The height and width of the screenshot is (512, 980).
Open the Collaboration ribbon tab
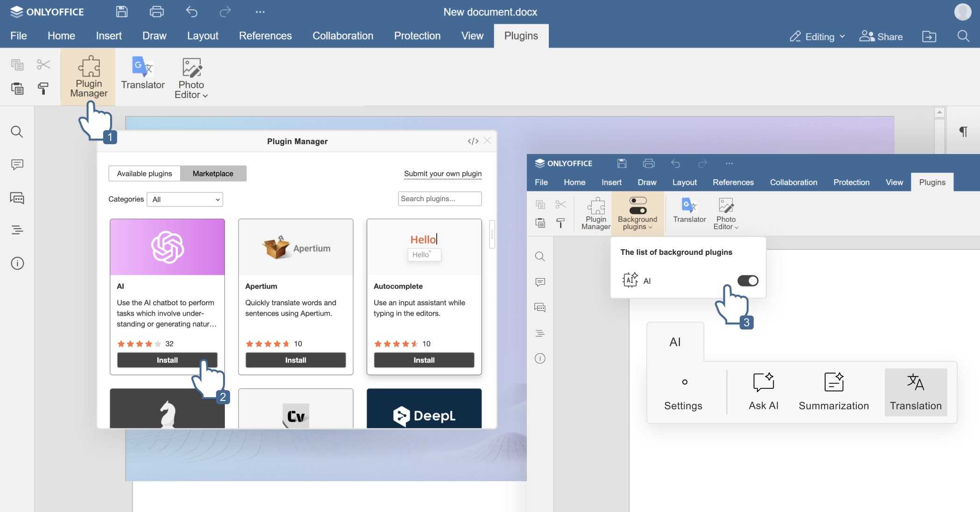[343, 36]
